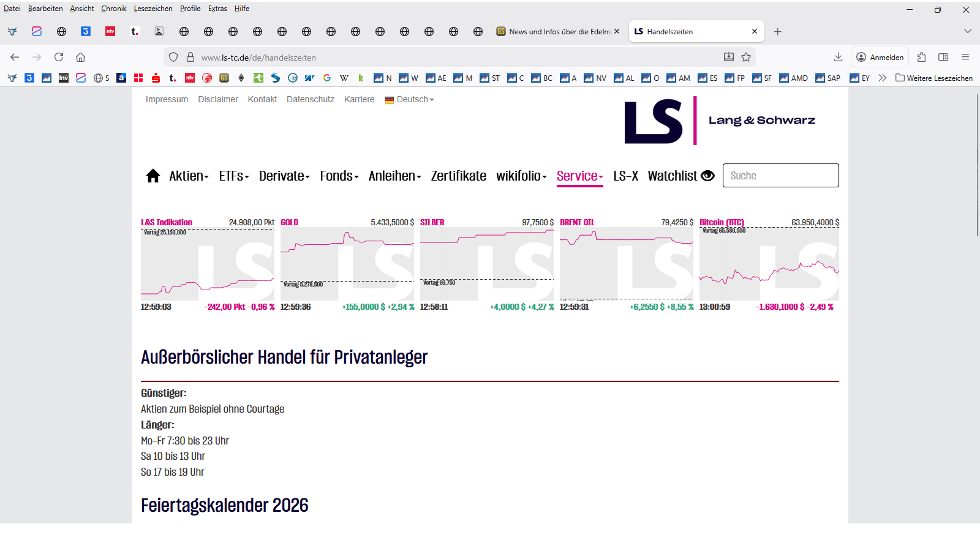Open the Firefox downloads icon

(838, 57)
